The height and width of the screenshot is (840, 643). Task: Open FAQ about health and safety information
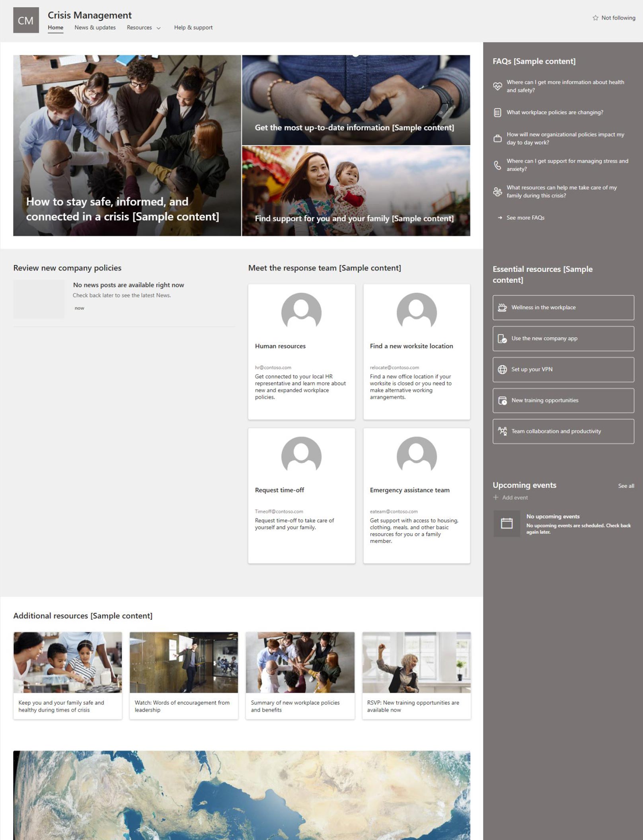565,86
